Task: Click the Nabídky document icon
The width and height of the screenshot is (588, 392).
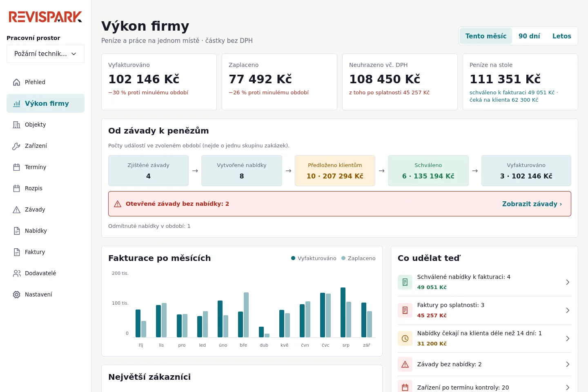Action: pos(17,231)
